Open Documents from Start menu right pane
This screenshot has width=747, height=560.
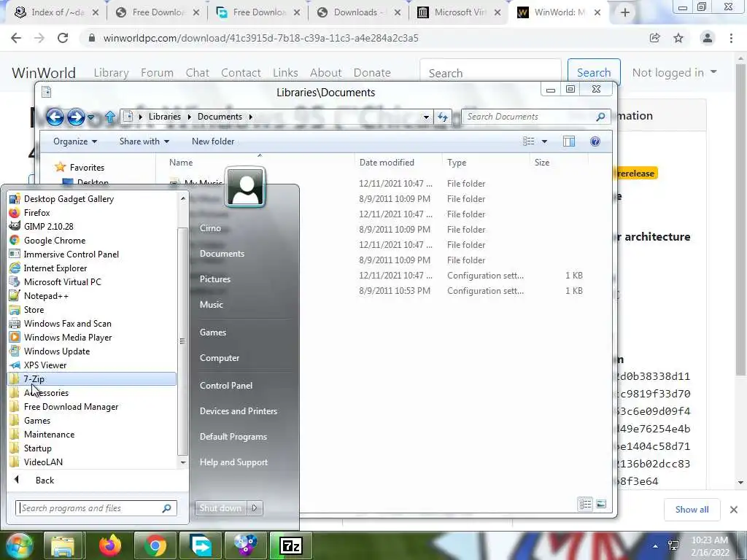click(x=222, y=253)
